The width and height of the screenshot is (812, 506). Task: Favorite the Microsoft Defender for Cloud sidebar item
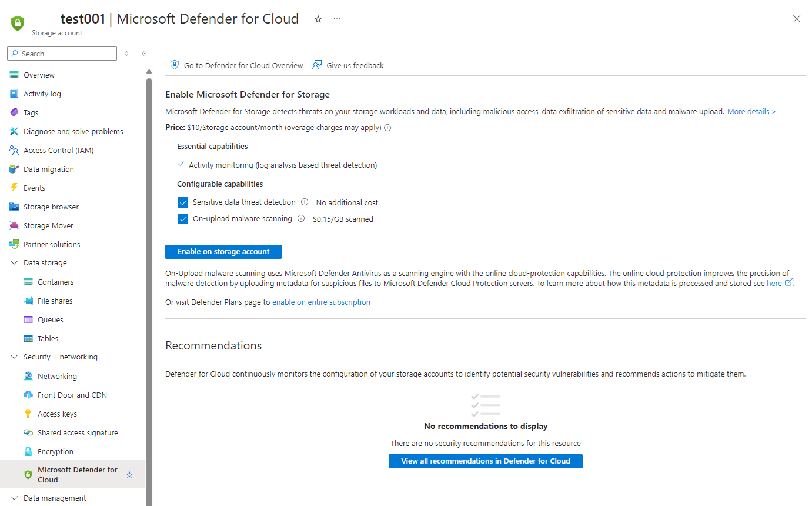130,474
